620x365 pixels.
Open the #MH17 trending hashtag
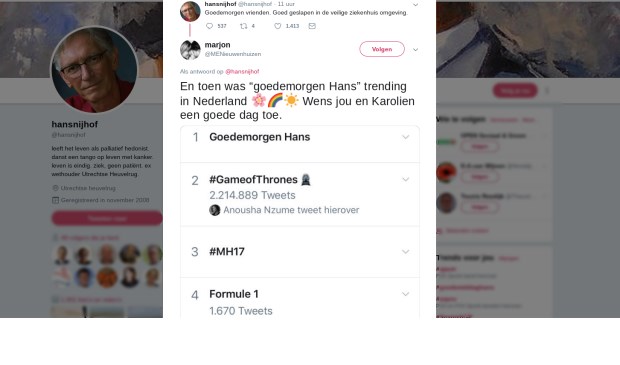(227, 252)
